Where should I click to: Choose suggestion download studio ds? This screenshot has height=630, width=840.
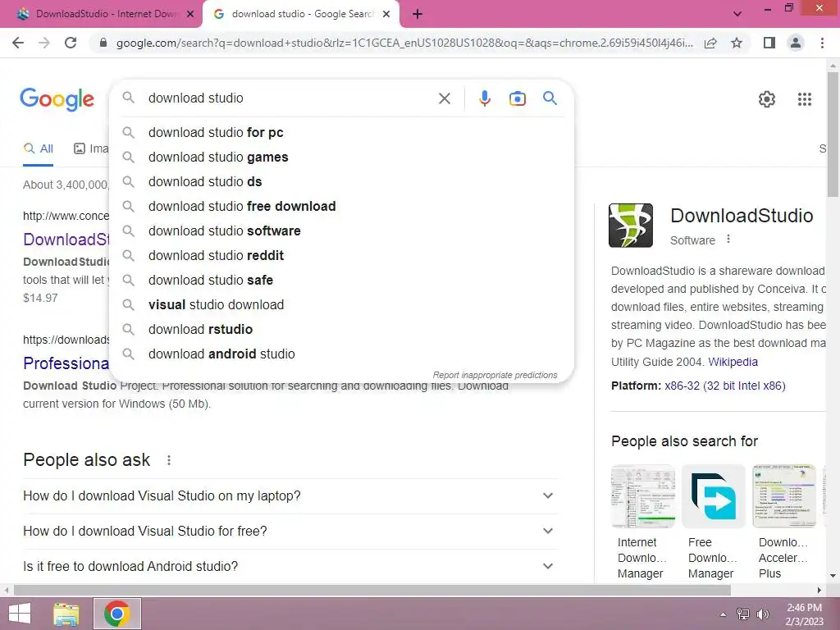pyautogui.click(x=341, y=181)
